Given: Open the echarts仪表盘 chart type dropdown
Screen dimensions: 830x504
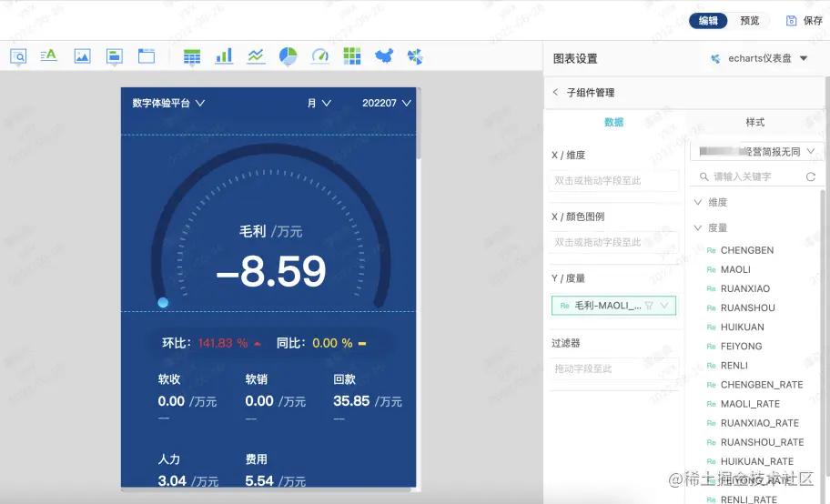Looking at the screenshot, I should point(804,58).
